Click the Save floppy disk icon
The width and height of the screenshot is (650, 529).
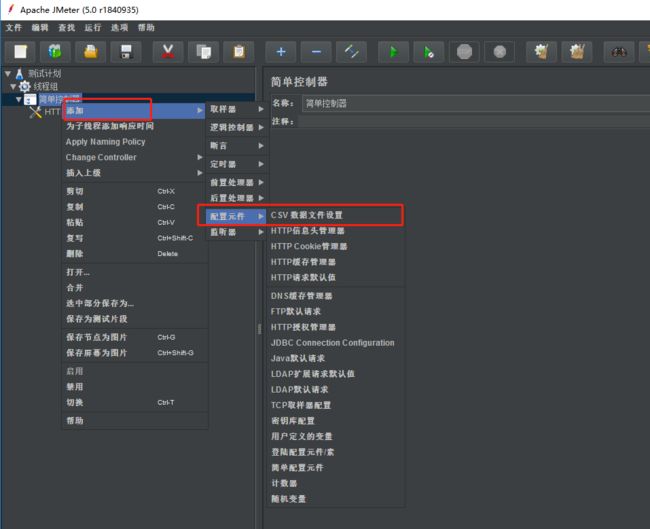coord(126,52)
